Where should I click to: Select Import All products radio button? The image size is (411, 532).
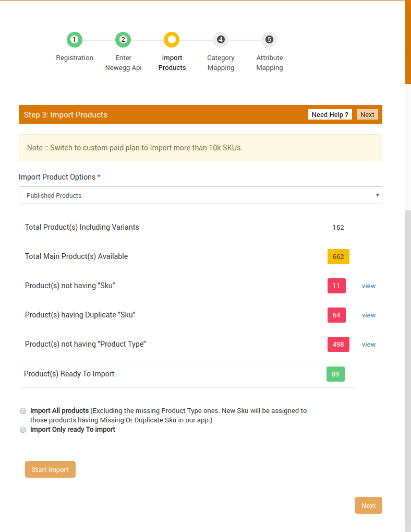[x=23, y=411]
